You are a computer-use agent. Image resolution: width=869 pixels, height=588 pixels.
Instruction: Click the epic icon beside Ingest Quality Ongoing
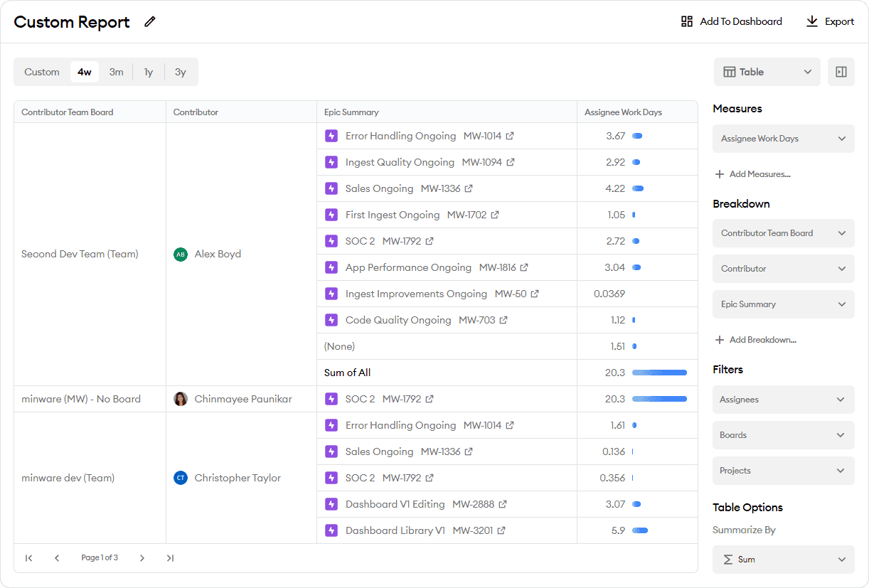point(331,162)
